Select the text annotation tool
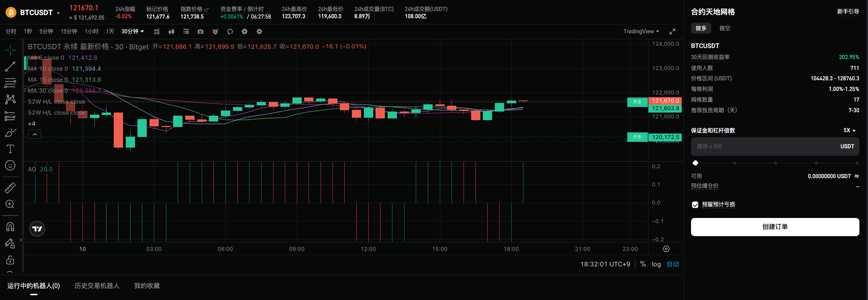 10,149
